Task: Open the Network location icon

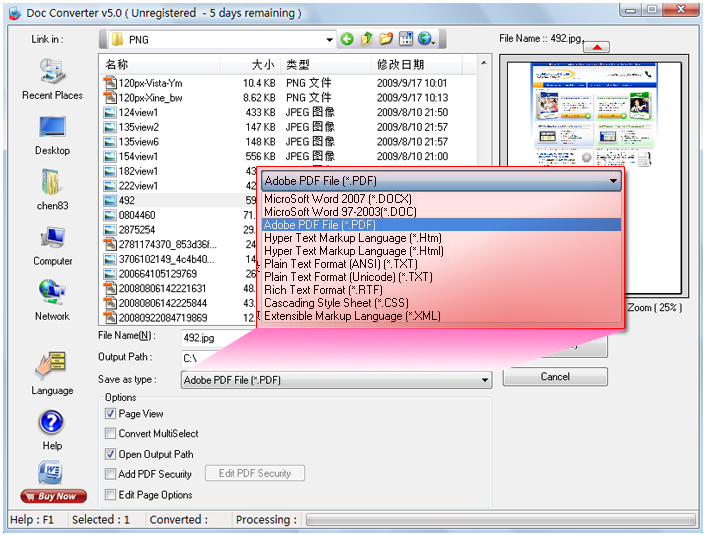Action: (52, 300)
